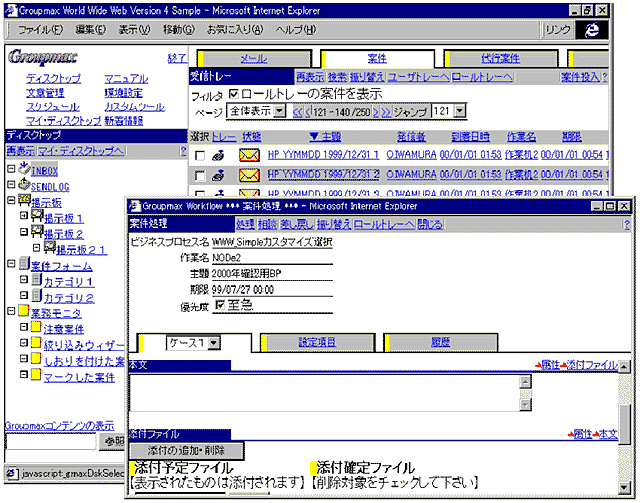Click the Internet Explorer logo icon

(x=591, y=29)
